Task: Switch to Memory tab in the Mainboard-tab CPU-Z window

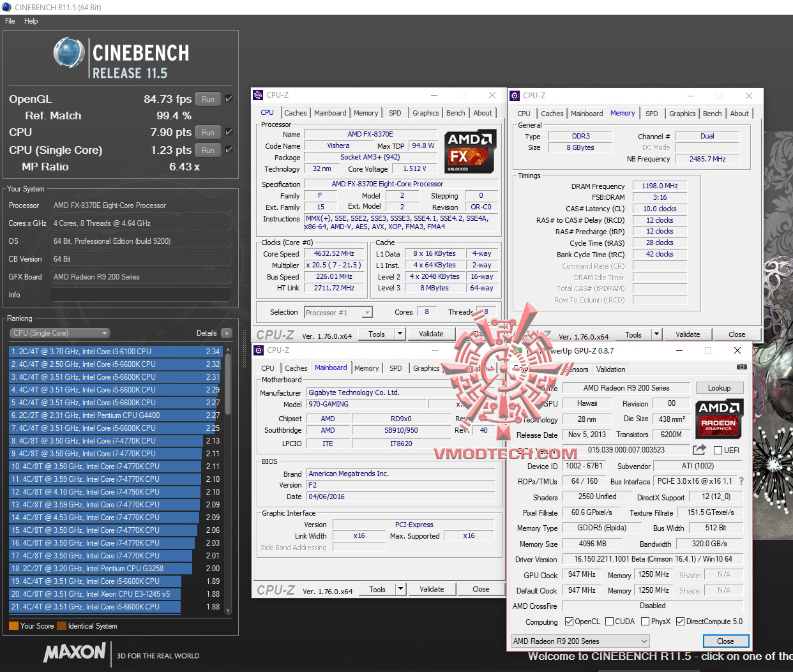Action: (366, 368)
